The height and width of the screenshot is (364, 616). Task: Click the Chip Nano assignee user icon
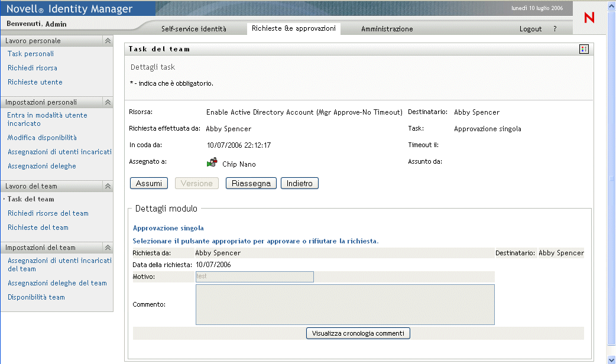(x=212, y=162)
